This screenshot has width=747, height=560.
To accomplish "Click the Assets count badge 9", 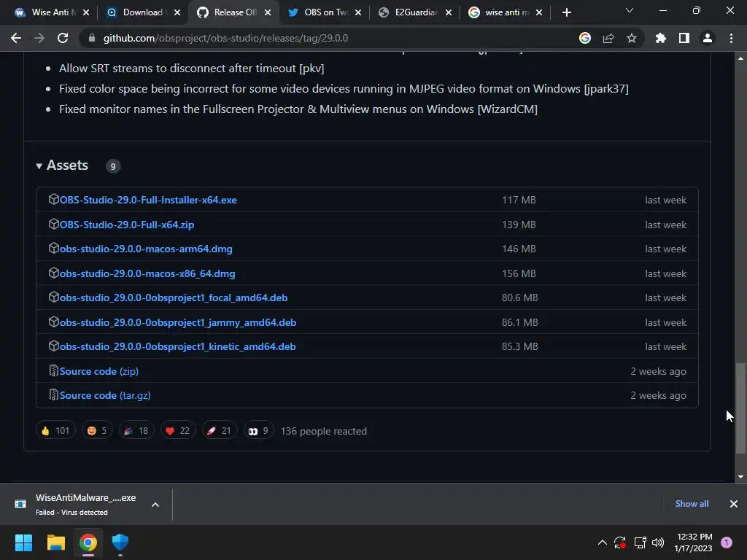I will click(113, 166).
